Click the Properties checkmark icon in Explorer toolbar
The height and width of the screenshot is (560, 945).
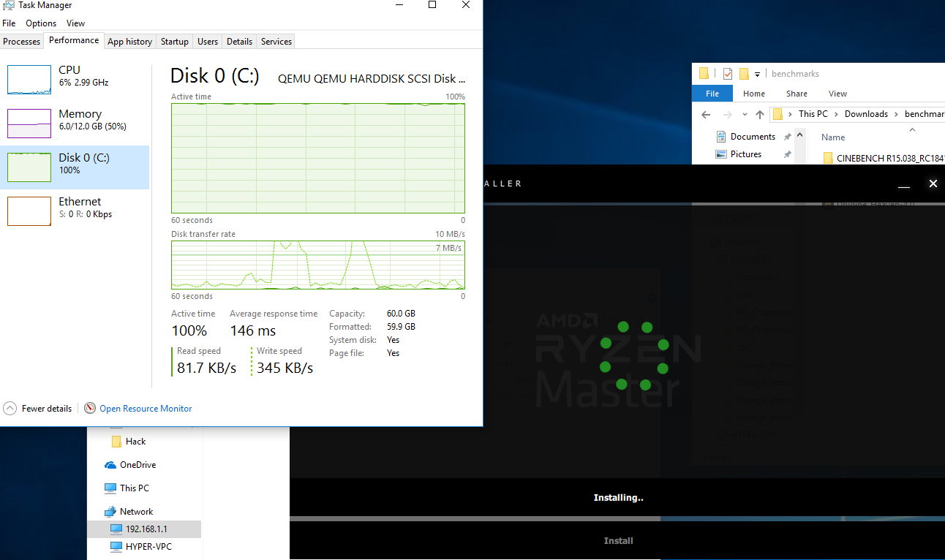point(728,73)
